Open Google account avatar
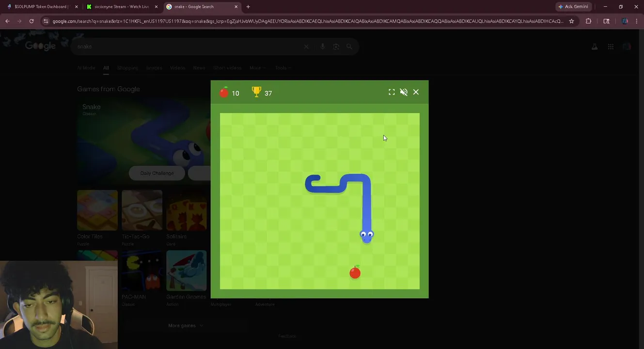The height and width of the screenshot is (349, 644). pos(627,47)
